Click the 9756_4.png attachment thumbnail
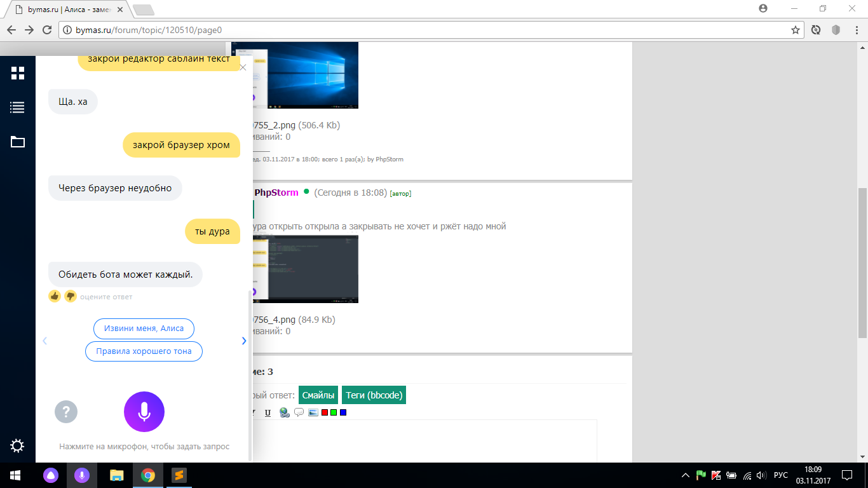 click(306, 269)
